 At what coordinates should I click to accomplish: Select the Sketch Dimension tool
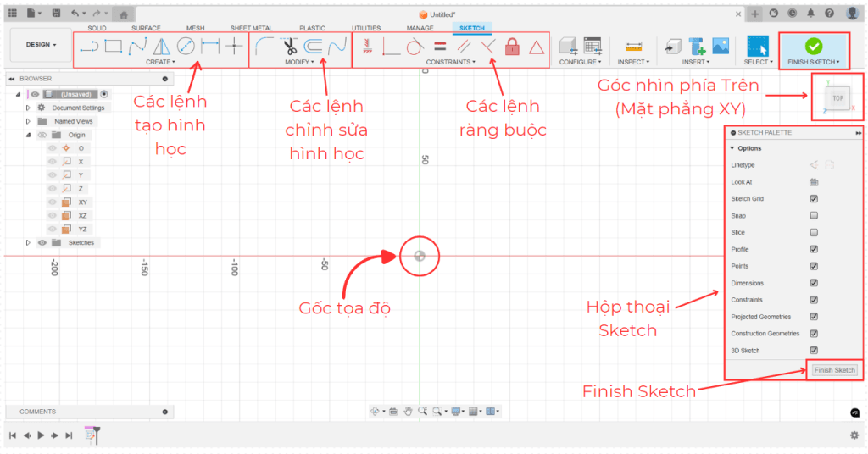[x=209, y=47]
